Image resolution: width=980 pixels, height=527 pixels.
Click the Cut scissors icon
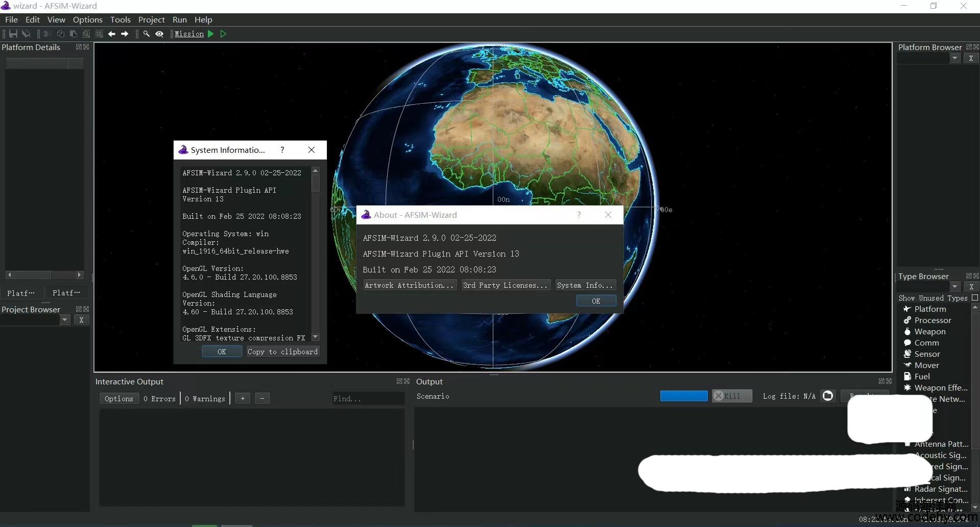click(x=47, y=34)
